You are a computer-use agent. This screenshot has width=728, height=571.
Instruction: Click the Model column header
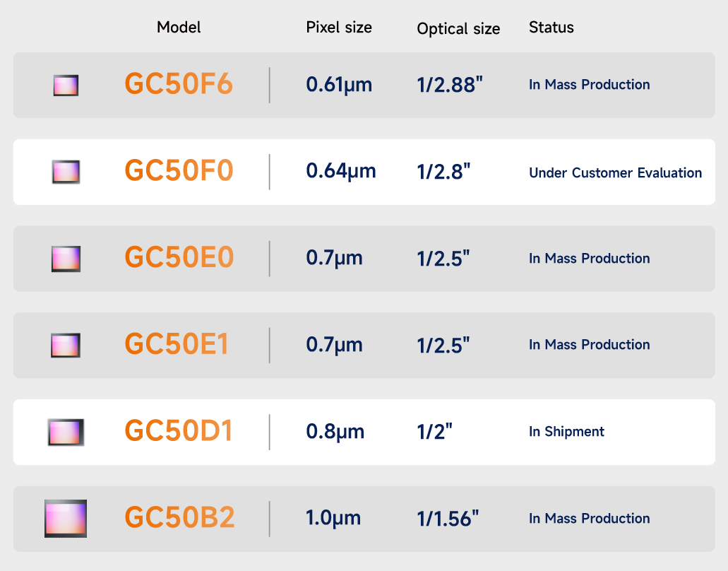(x=179, y=28)
